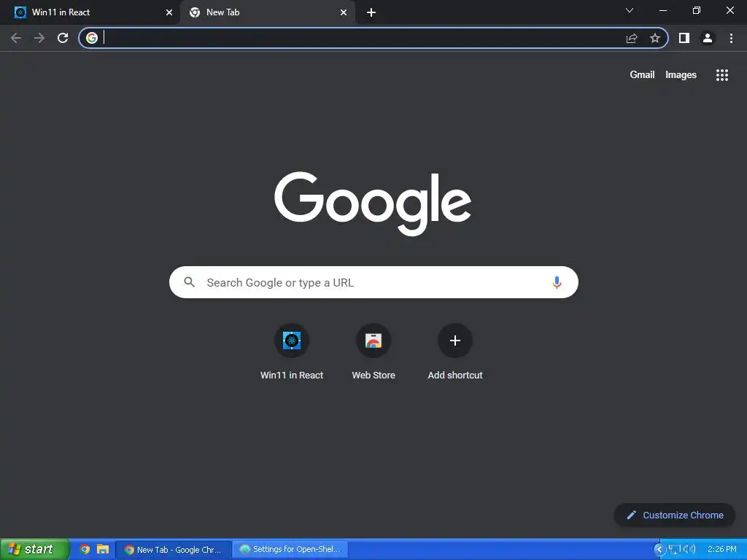Viewport: 747px width, 560px height.
Task: Open the Google apps grid
Action: (722, 75)
